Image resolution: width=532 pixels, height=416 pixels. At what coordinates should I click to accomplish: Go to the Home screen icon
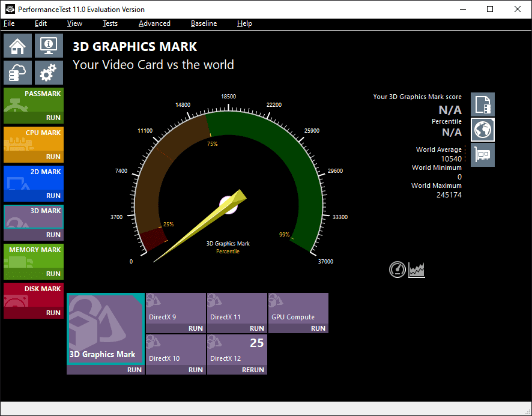17,46
